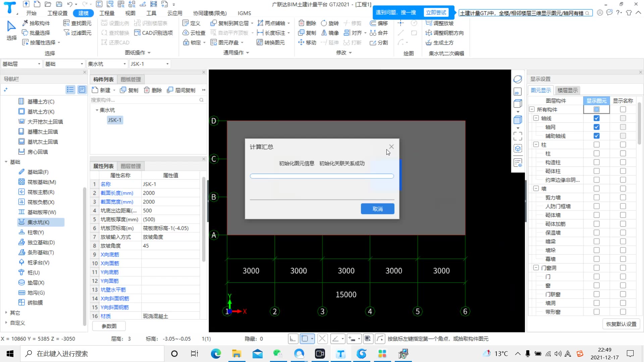Screen dimensions: 644x362
Task: Switch to 楼层显示 tab
Action: 567,90
